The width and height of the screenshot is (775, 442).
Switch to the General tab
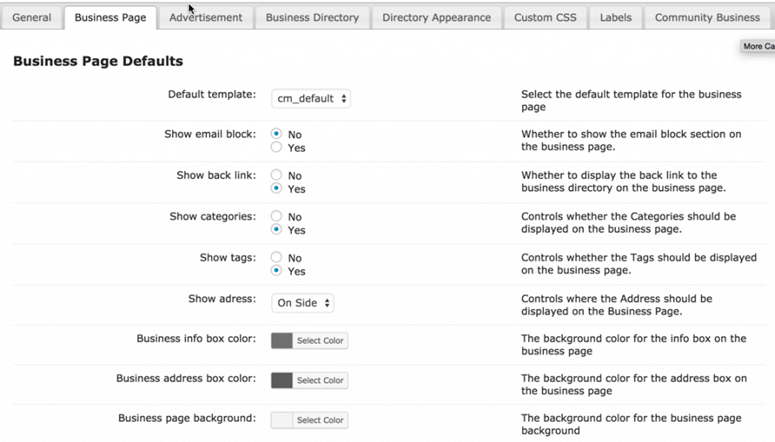(32, 18)
